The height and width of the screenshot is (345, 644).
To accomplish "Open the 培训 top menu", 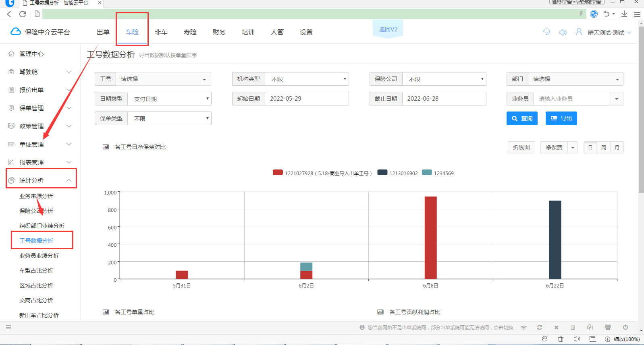I will [248, 32].
